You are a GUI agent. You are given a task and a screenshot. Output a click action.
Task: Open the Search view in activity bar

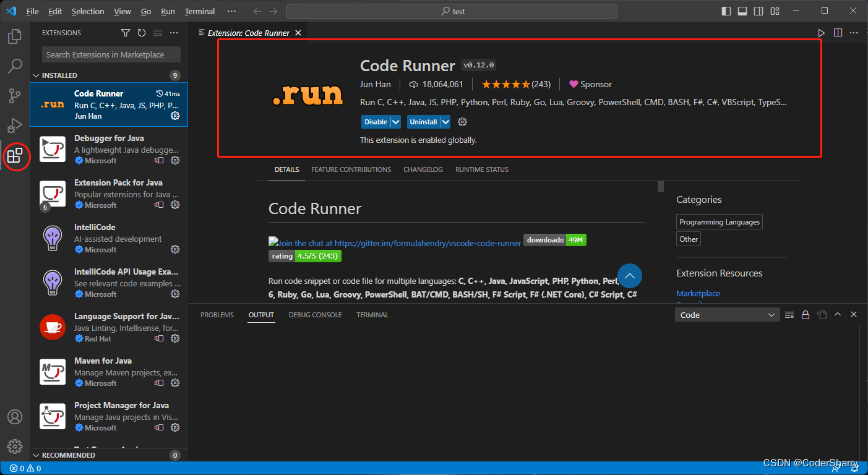[x=15, y=66]
